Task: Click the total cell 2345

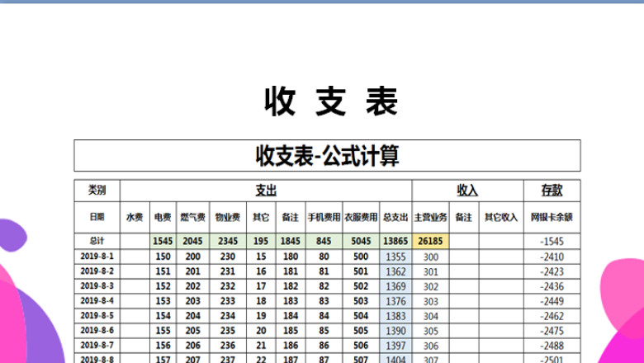Action: tap(228, 241)
